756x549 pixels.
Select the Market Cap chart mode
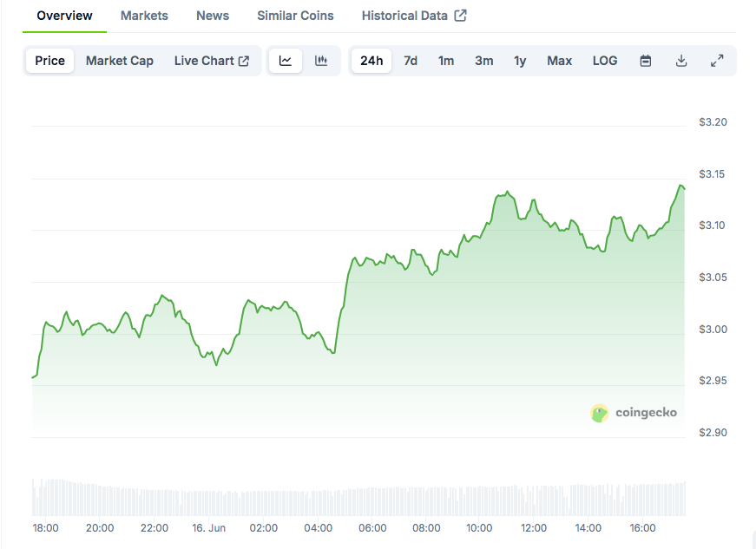click(120, 61)
